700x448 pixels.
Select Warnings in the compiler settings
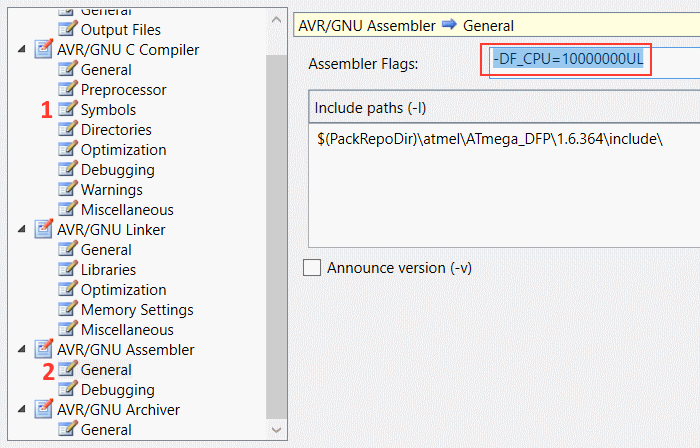point(111,190)
